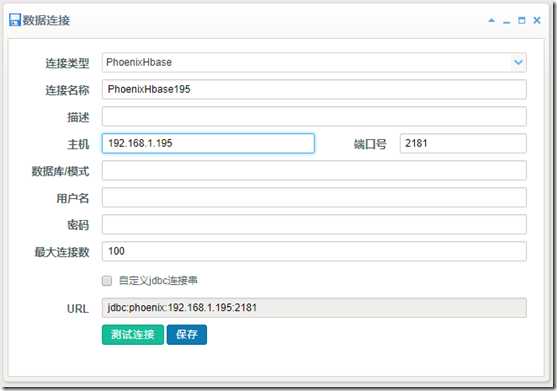Focus the 数据库/模式 input field
The height and width of the screenshot is (391, 557).
(x=314, y=170)
